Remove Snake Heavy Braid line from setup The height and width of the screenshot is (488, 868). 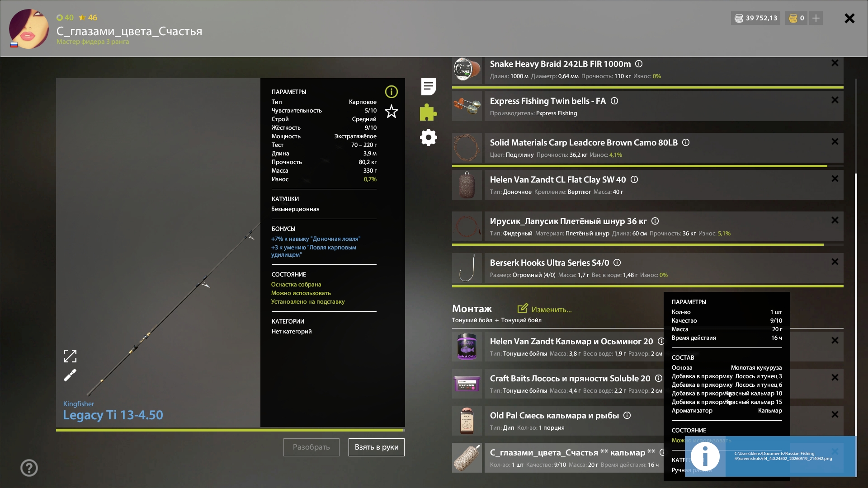pyautogui.click(x=835, y=63)
